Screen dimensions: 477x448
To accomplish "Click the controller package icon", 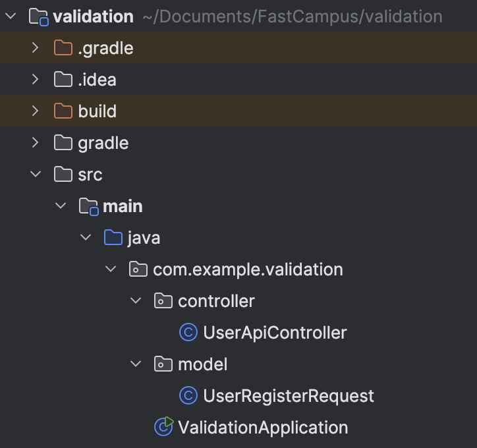I will tap(163, 301).
